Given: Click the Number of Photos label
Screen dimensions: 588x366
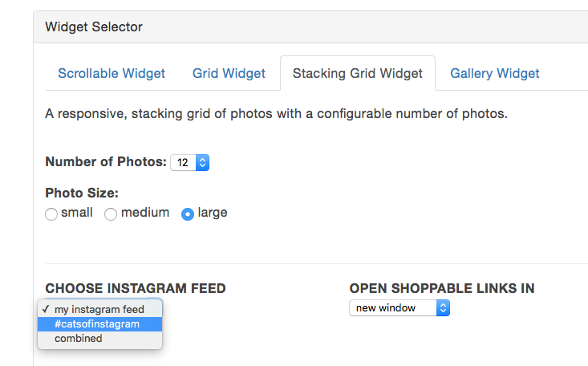Looking at the screenshot, I should click(x=105, y=161).
